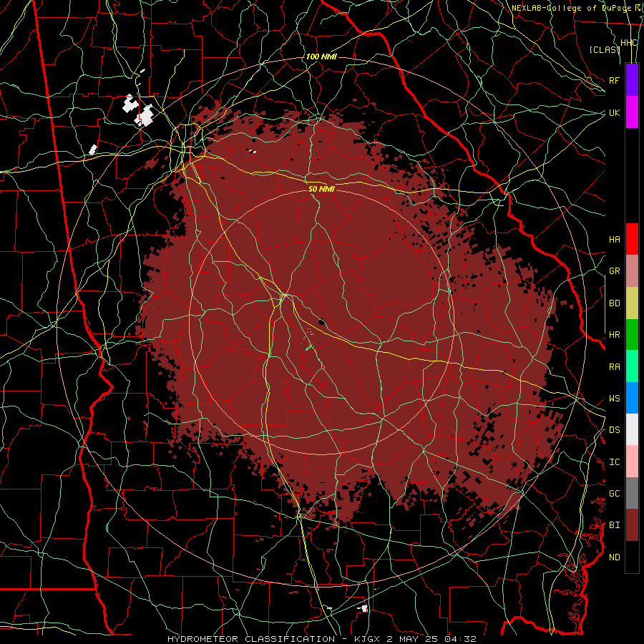Image resolution: width=644 pixels, height=644 pixels.
Task: Click the IC legend label
Action: 614,462
